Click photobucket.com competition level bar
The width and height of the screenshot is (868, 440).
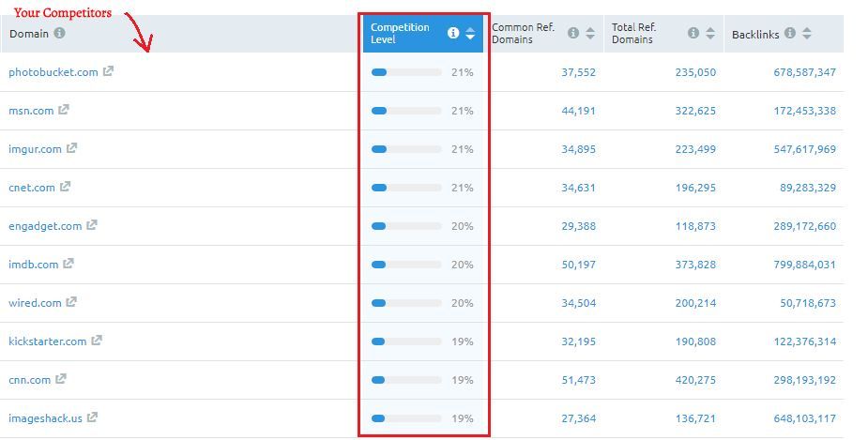[406, 72]
